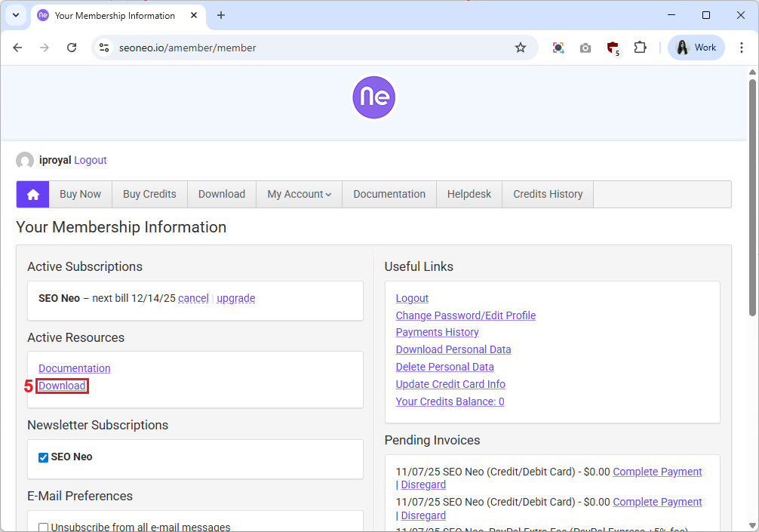
Task: Click Logout in Useful Links
Action: [x=412, y=298]
